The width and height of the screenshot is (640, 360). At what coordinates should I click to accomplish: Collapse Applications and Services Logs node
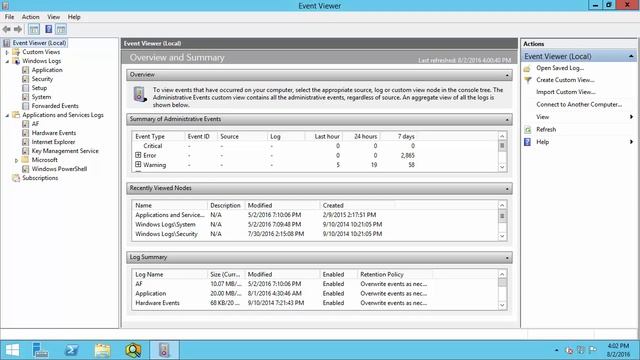click(7, 115)
